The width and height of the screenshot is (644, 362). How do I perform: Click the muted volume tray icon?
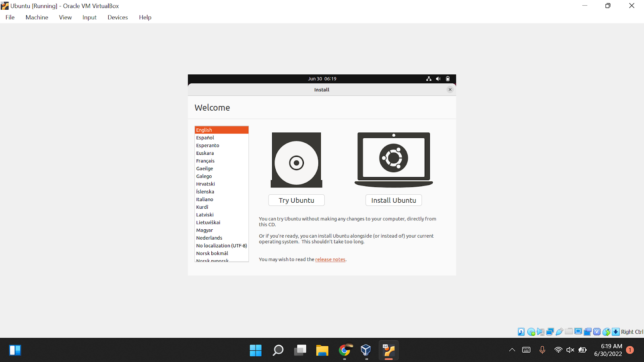point(570,350)
